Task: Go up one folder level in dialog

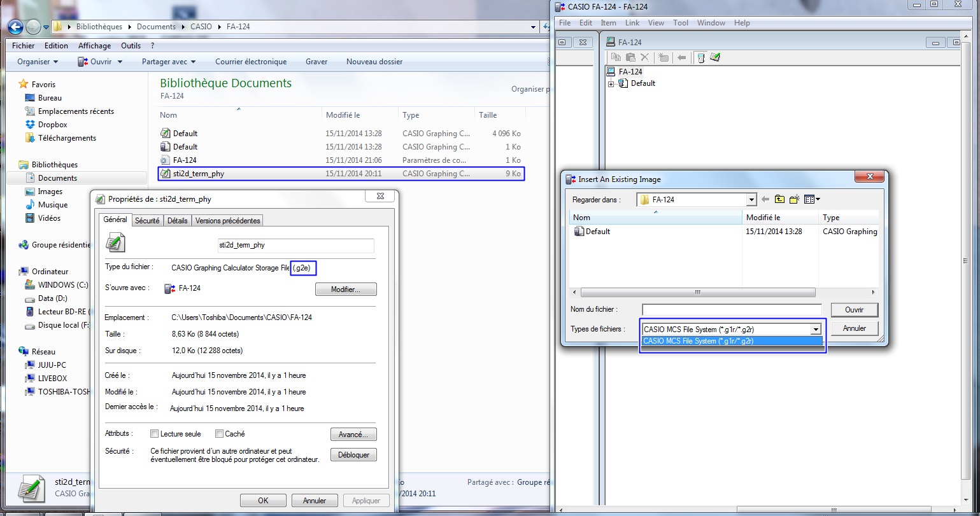Action: [779, 200]
